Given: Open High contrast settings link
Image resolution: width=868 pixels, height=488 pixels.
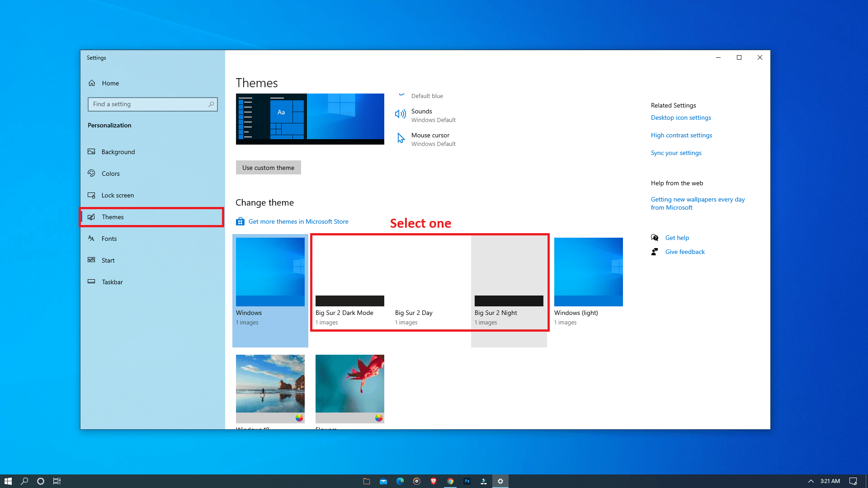Looking at the screenshot, I should (x=681, y=135).
